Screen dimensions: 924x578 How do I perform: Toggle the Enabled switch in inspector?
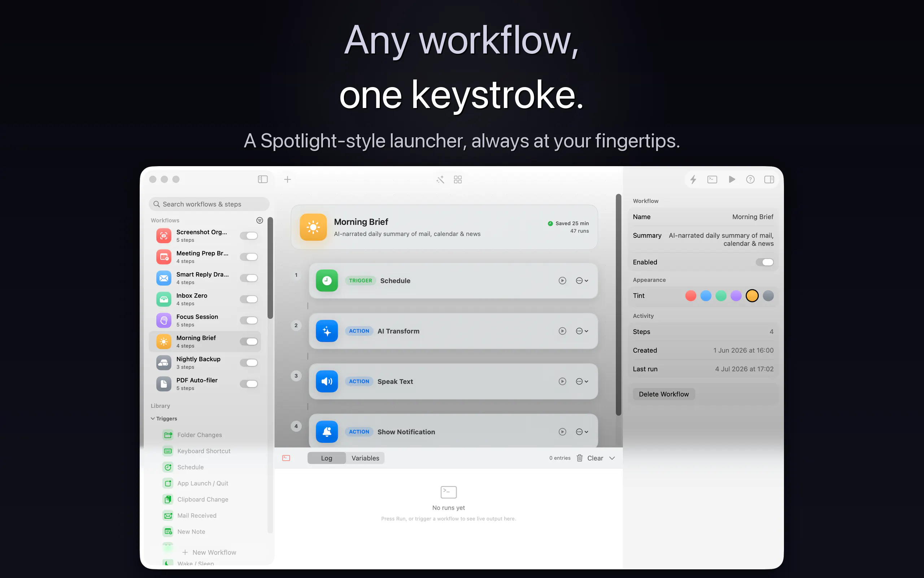765,262
